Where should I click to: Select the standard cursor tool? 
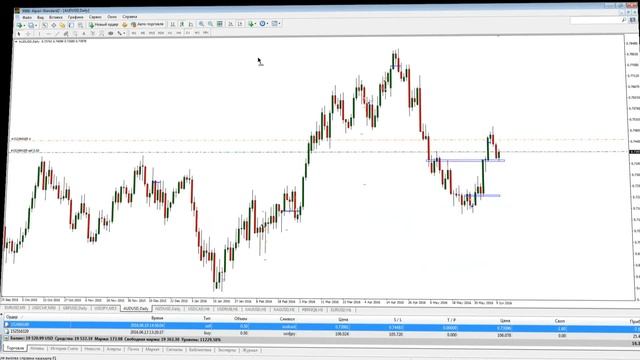[x=19, y=33]
